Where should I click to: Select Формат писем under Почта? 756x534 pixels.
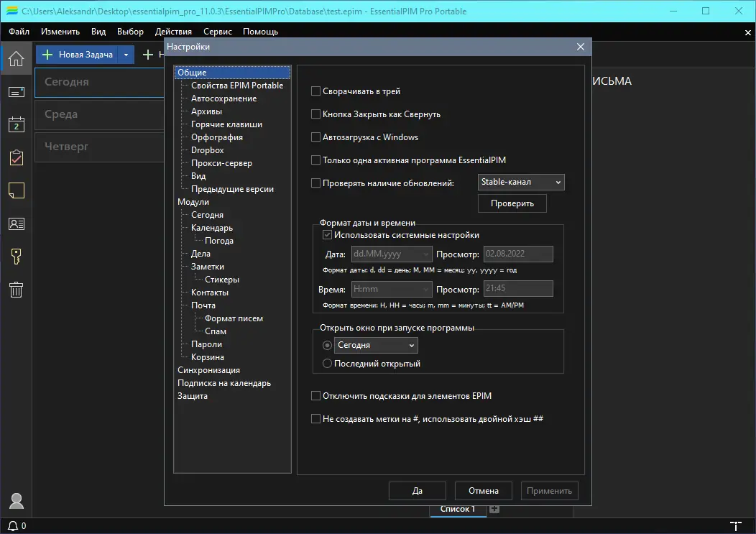tap(234, 318)
